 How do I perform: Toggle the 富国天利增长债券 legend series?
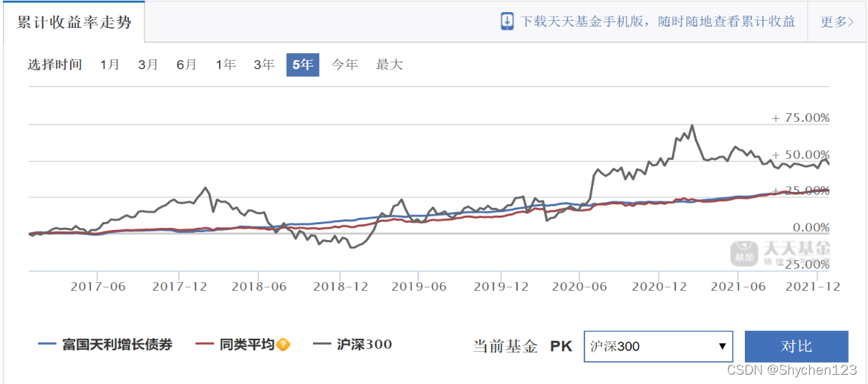(x=105, y=345)
